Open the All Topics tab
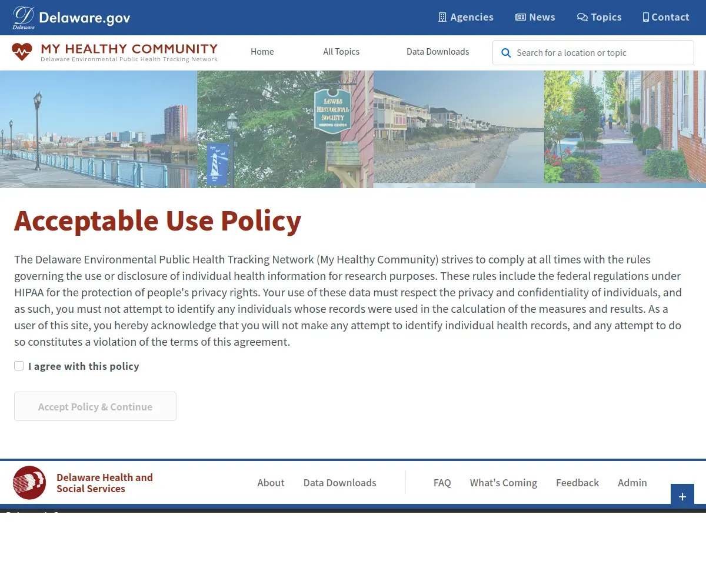 pos(341,52)
